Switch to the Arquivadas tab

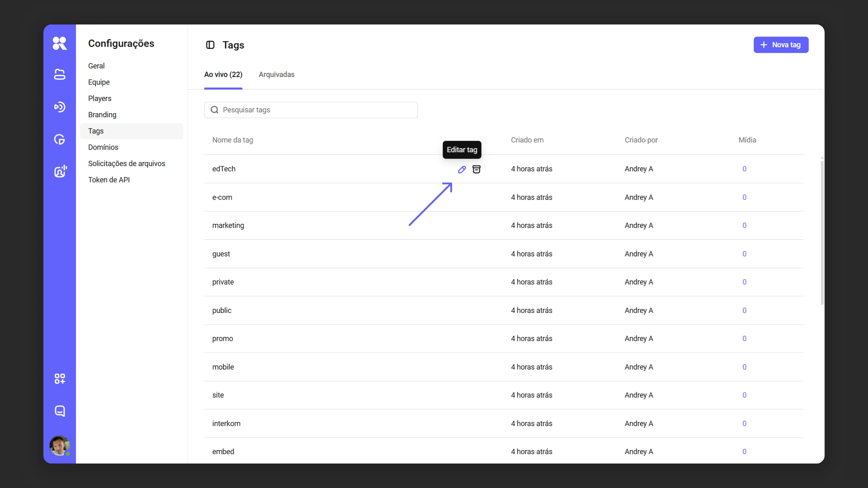pyautogui.click(x=276, y=74)
